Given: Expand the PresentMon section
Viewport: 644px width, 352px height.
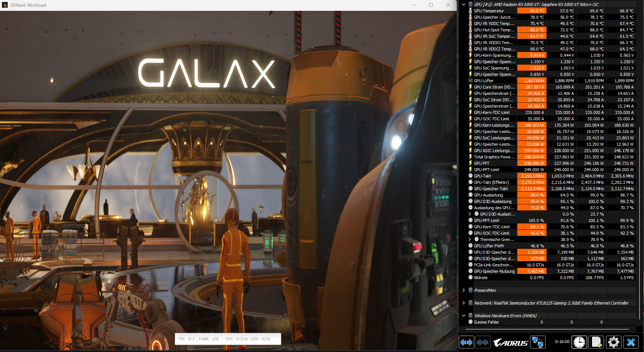Looking at the screenshot, I should click(463, 290).
